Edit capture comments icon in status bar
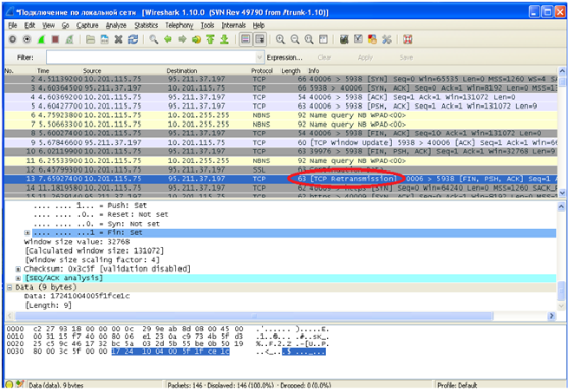This screenshot has height=392, width=568. coord(20,384)
